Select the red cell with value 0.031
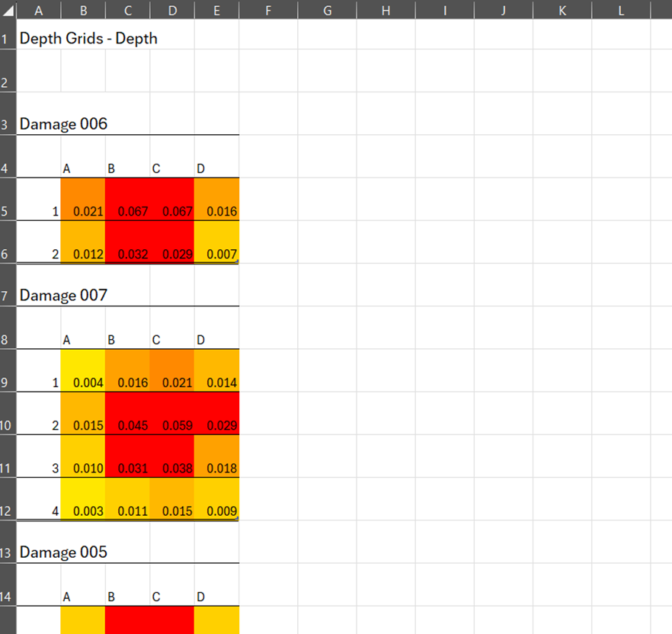This screenshot has height=634, width=672. pos(128,456)
